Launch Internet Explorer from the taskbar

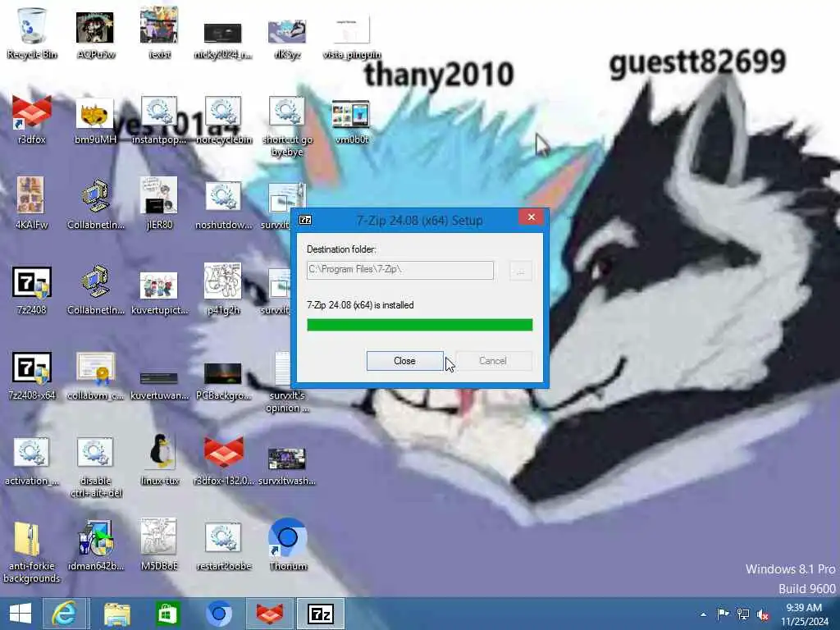pos(64,614)
